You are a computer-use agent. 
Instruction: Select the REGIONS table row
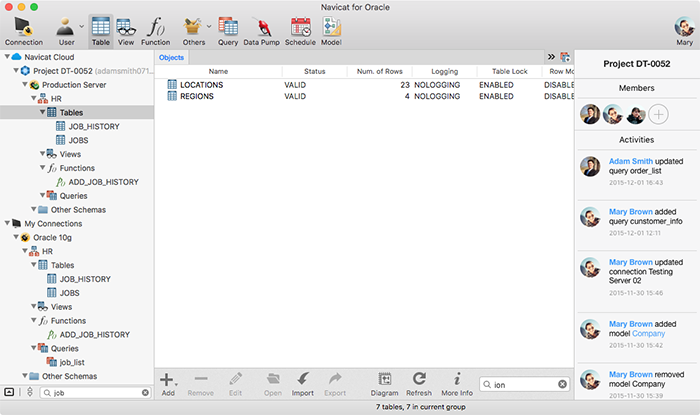pos(364,96)
